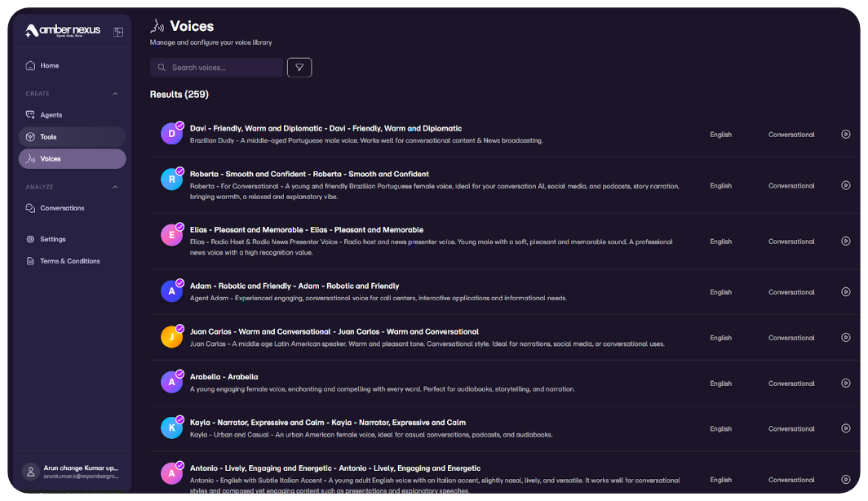Click the filter funnel icon next to search
Screen dimensions: 868x501
coord(299,68)
